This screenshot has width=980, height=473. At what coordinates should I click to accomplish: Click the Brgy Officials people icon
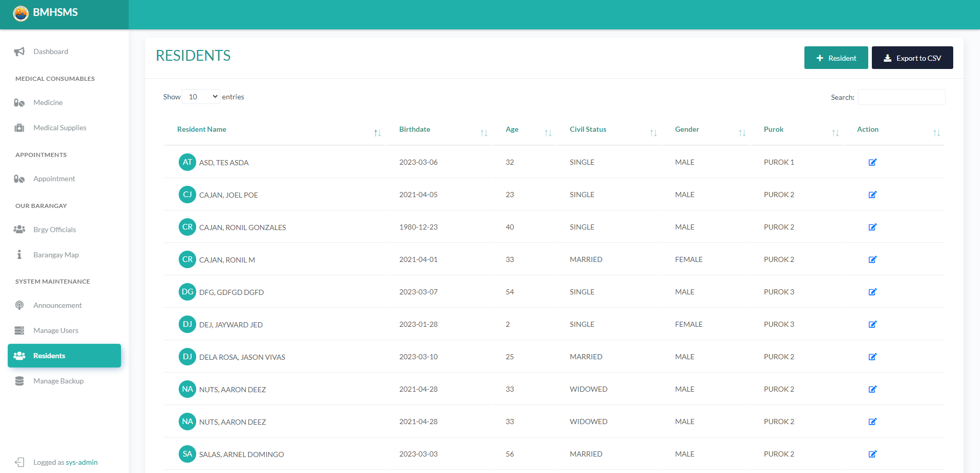tap(19, 229)
